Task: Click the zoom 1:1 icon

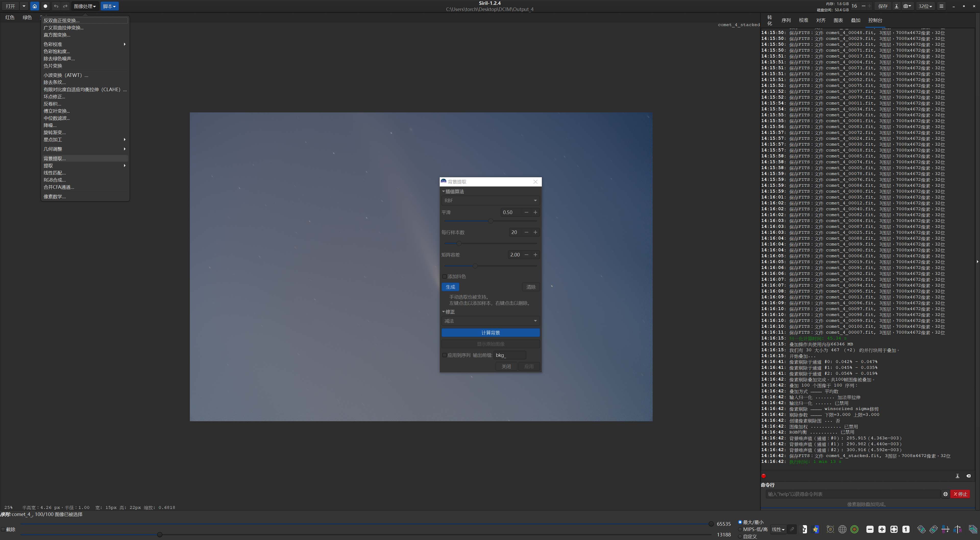Action: pyautogui.click(x=906, y=529)
